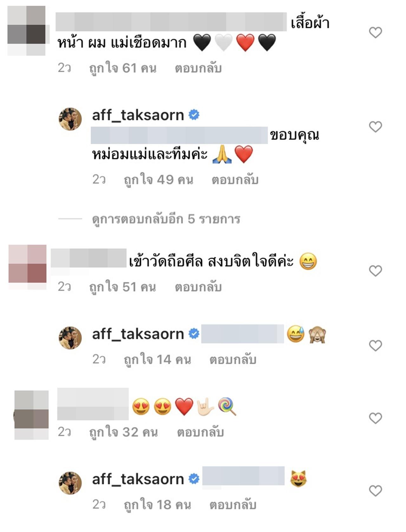Screen dimensions: 406x532
Task: Reply to the comment with 51 likes
Action: pyautogui.click(x=198, y=287)
